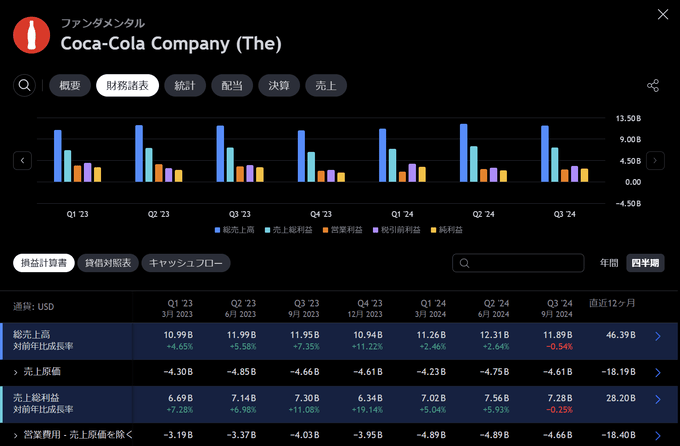Viewport: 680px width, 446px height.
Task: Open 総売上高 row detail arrow
Action: coord(658,336)
